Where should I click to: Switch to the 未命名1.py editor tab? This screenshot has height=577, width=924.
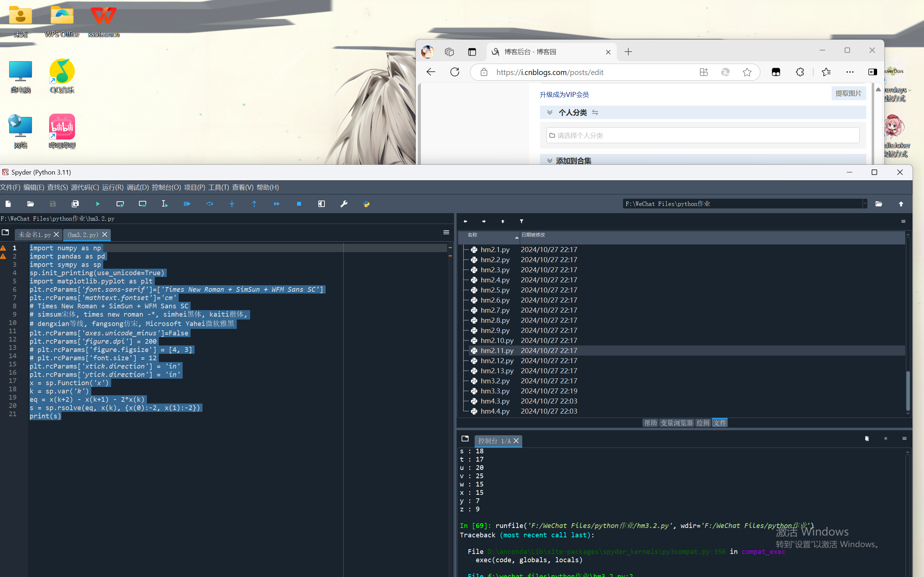[34, 235]
